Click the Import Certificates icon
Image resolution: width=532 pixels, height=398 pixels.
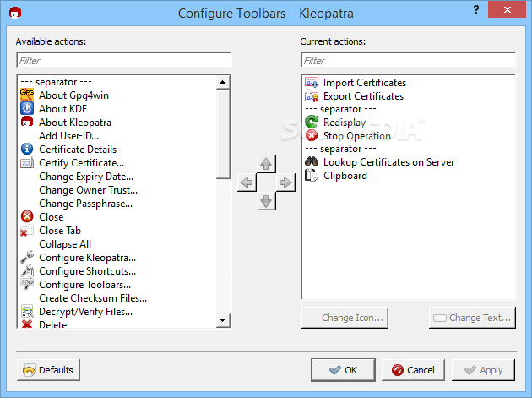click(312, 83)
